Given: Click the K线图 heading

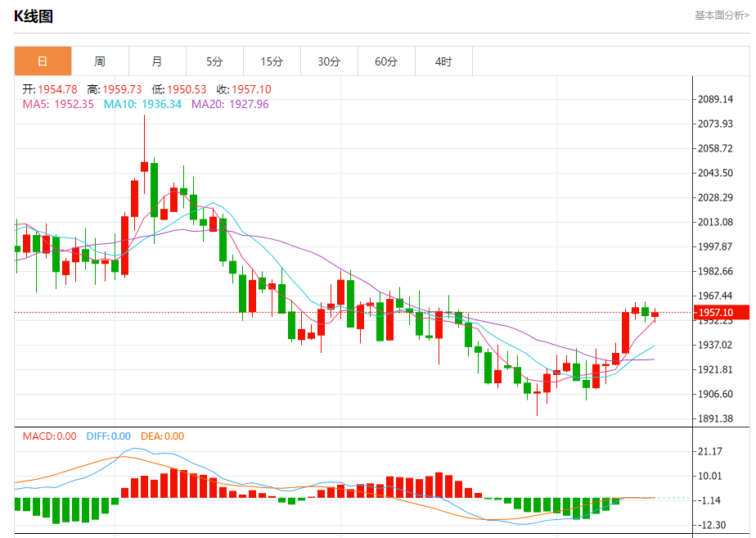Looking at the screenshot, I should [34, 16].
